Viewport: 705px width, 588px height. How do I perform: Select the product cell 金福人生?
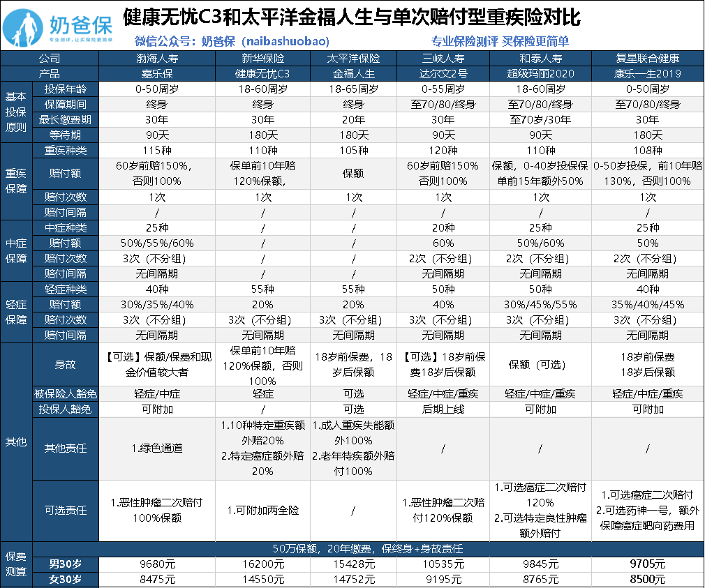tap(353, 74)
